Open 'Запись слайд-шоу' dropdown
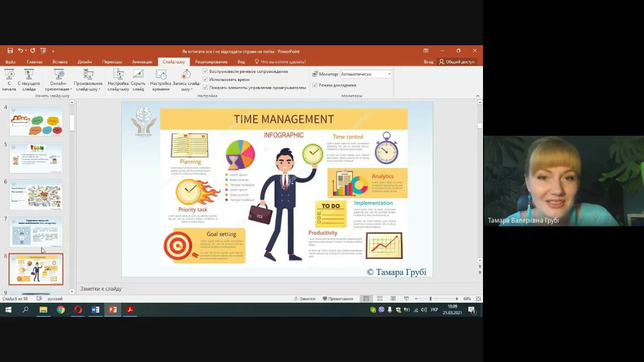This screenshot has width=644, height=362. 186,80
